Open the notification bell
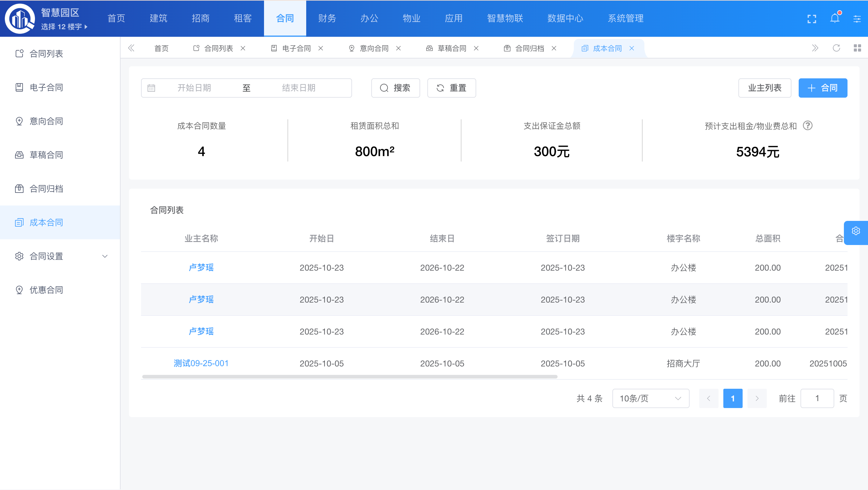The height and width of the screenshot is (490, 868). coord(835,18)
